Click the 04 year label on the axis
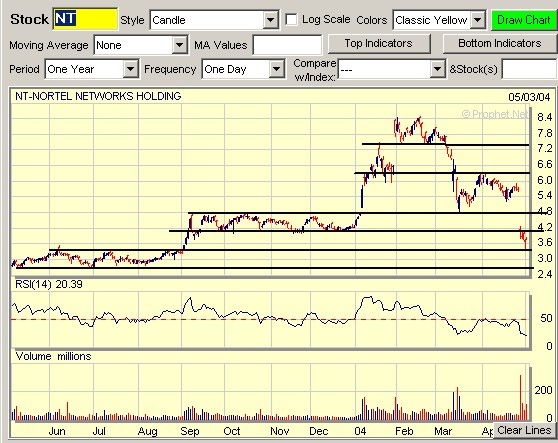The image size is (558, 443). [360, 431]
